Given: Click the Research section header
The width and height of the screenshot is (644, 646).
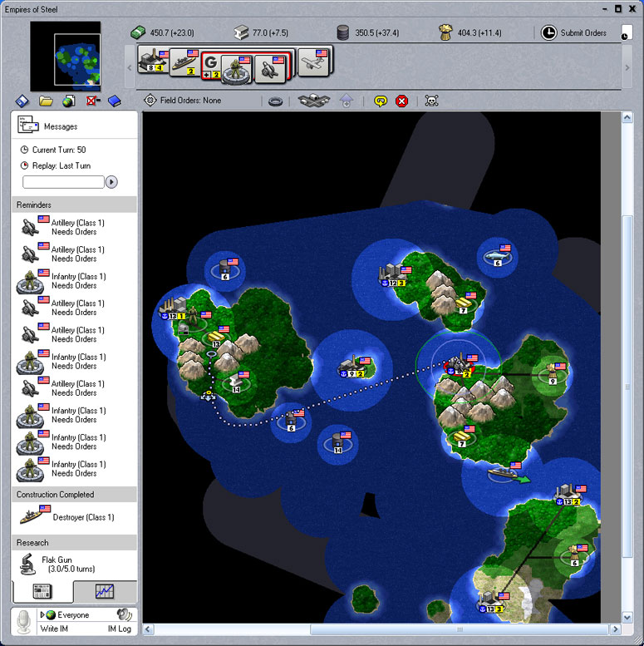Looking at the screenshot, I should pos(74,543).
